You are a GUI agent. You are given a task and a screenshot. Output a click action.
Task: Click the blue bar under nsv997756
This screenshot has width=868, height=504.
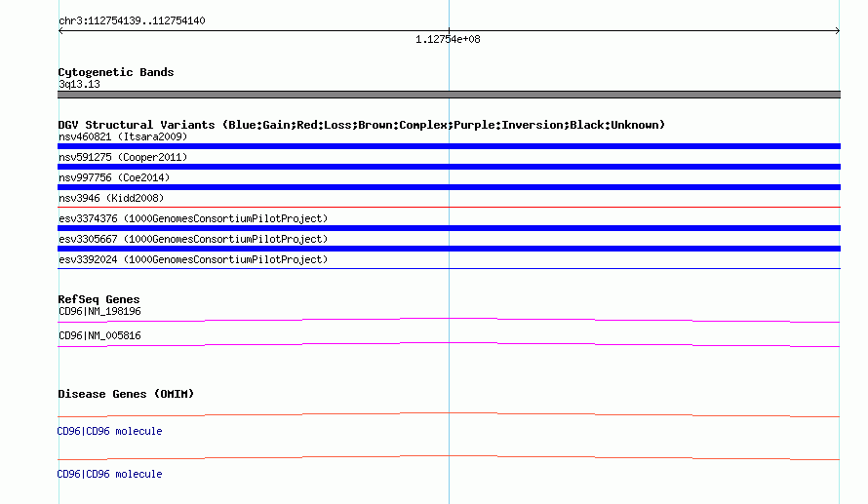pyautogui.click(x=449, y=187)
